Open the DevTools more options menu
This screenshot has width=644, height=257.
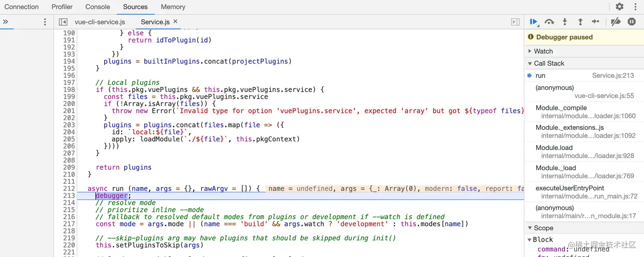(x=635, y=7)
